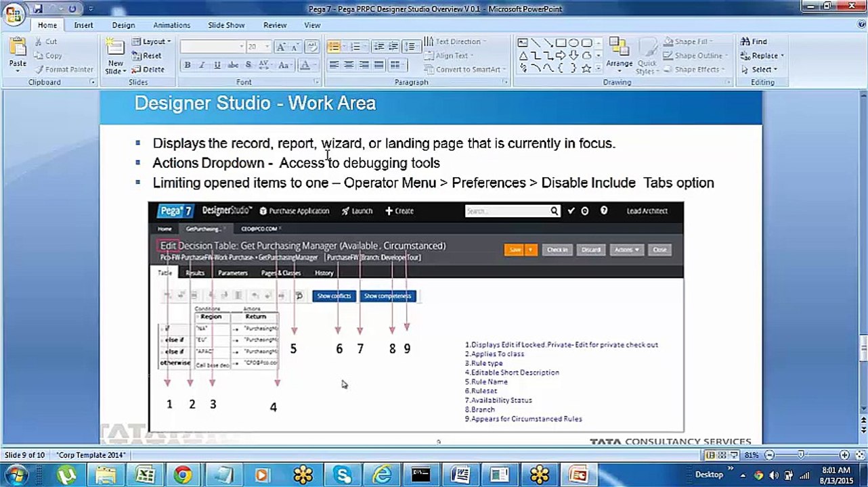Open Excel from the taskbar
This screenshot has width=868, height=487.
click(x=146, y=475)
